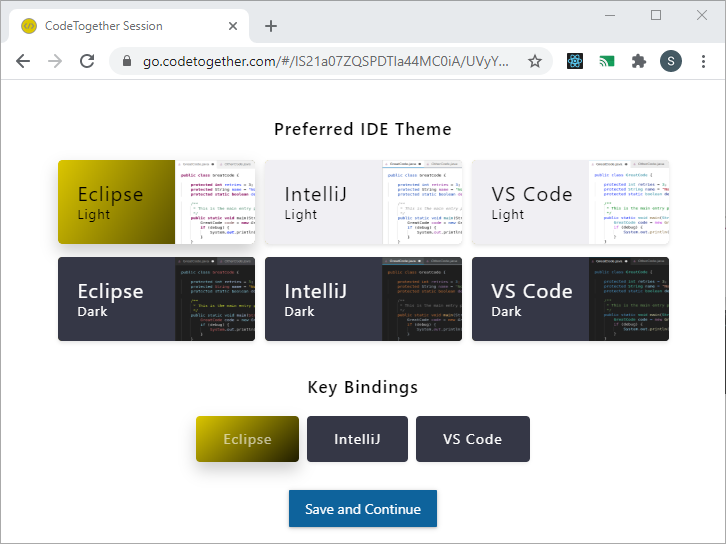The width and height of the screenshot is (726, 544).
Task: Select IntelliJ key bindings
Action: [357, 439]
